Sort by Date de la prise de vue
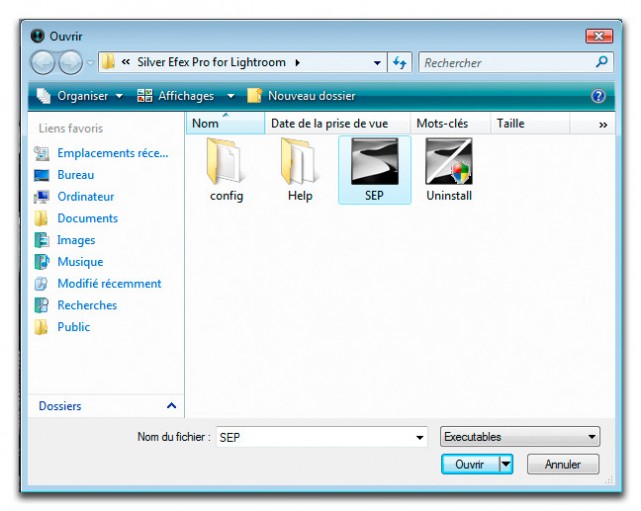This screenshot has width=641, height=511. pyautogui.click(x=338, y=123)
